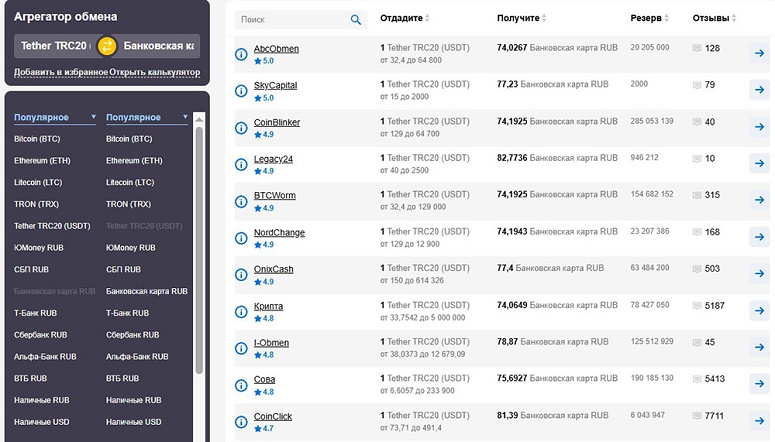Image resolution: width=775 pixels, height=442 pixels.
Task: Open the SkyCapital exchanger link
Action: coord(275,85)
